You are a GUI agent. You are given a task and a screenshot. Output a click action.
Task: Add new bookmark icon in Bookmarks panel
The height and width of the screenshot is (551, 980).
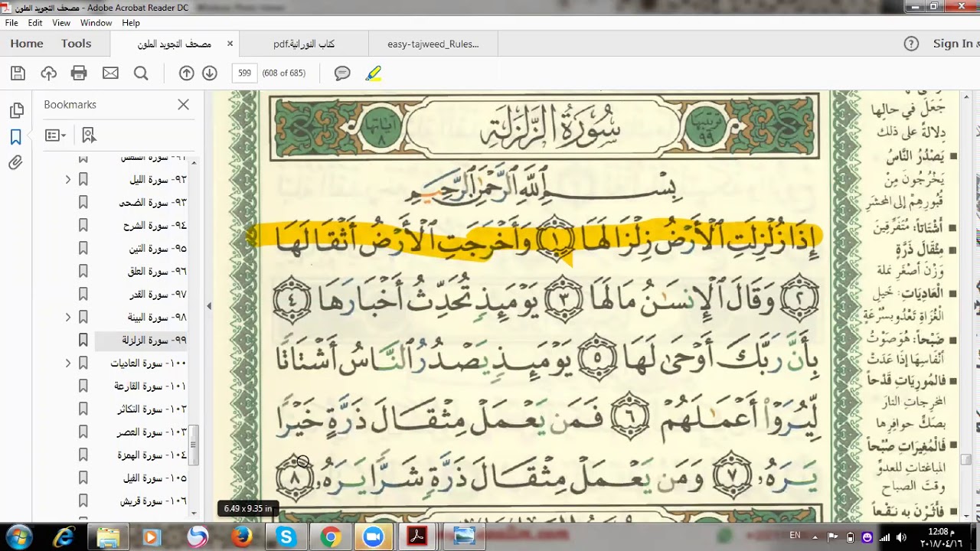(89, 135)
